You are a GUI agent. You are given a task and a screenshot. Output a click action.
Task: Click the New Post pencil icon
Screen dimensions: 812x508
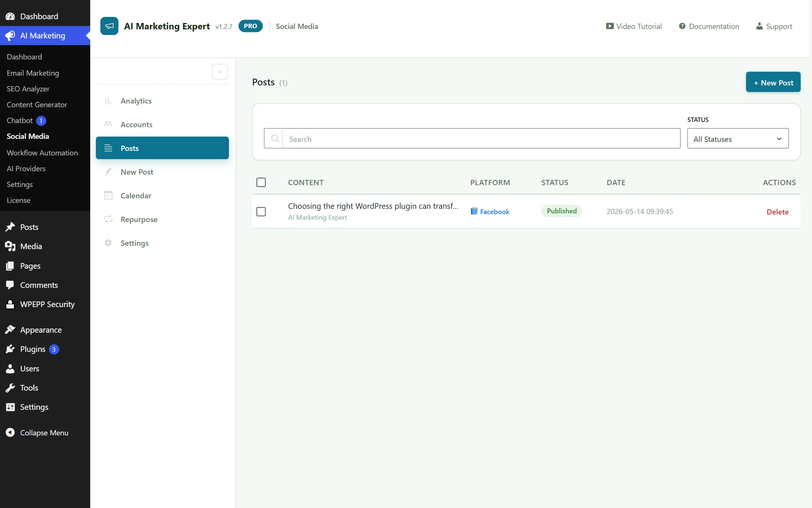pos(108,172)
